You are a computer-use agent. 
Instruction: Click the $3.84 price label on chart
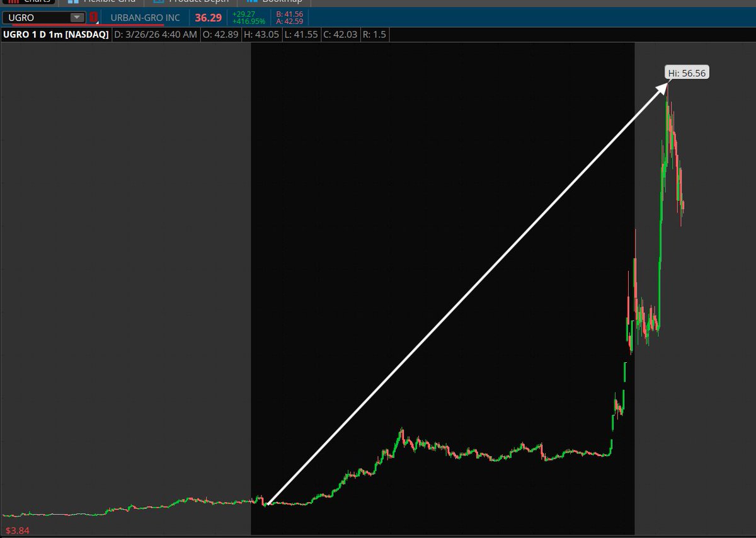17,530
